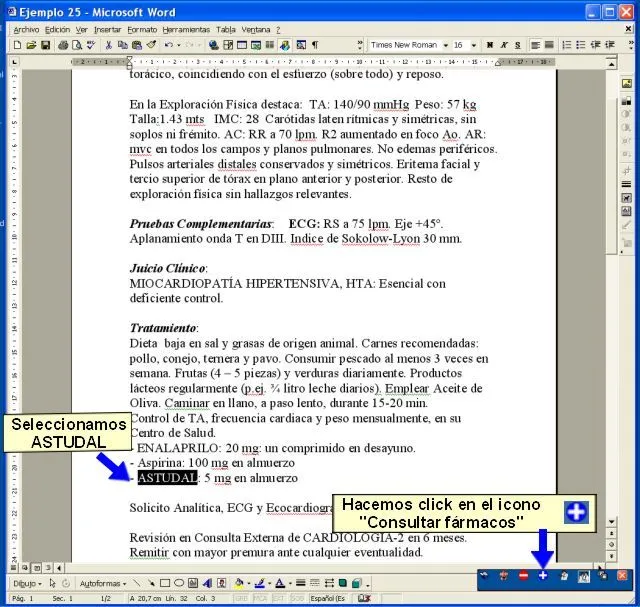Toggle justified text alignment

click(549, 45)
